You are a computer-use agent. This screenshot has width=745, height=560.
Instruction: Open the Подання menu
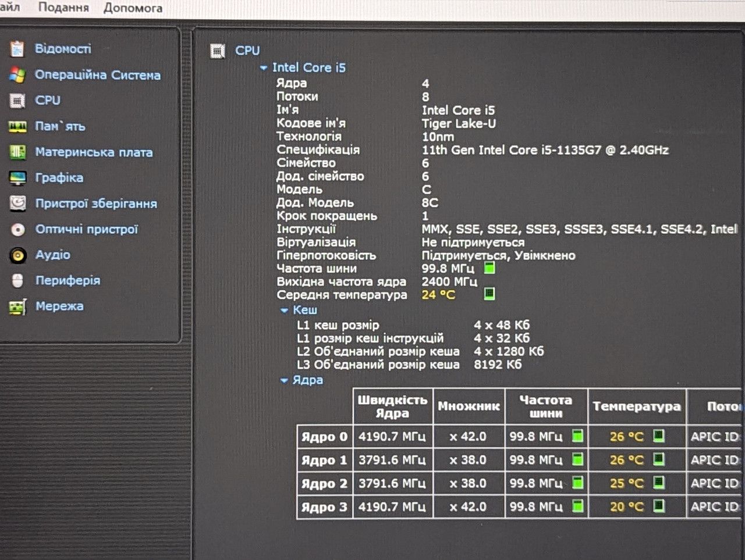point(63,8)
